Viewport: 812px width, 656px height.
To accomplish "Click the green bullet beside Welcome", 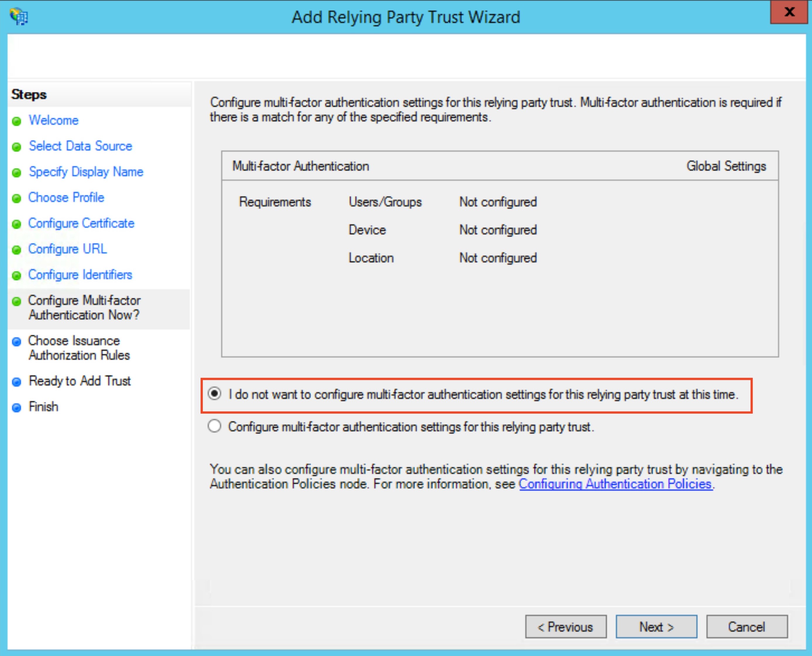I will coord(17,121).
